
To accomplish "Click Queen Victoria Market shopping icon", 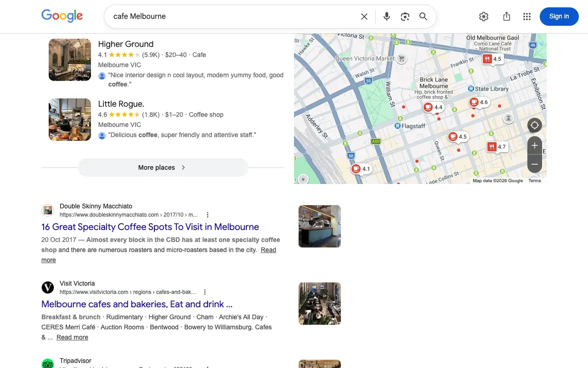I will (402, 58).
